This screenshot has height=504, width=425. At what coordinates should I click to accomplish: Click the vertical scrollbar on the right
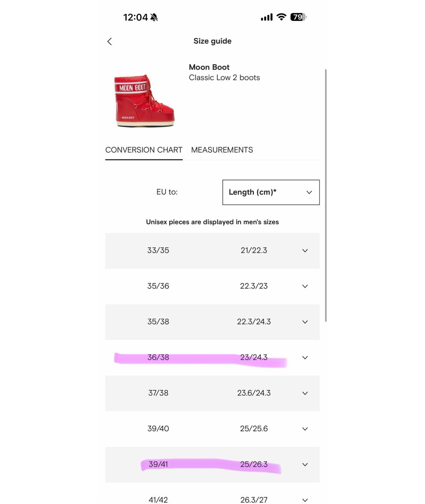click(x=326, y=195)
